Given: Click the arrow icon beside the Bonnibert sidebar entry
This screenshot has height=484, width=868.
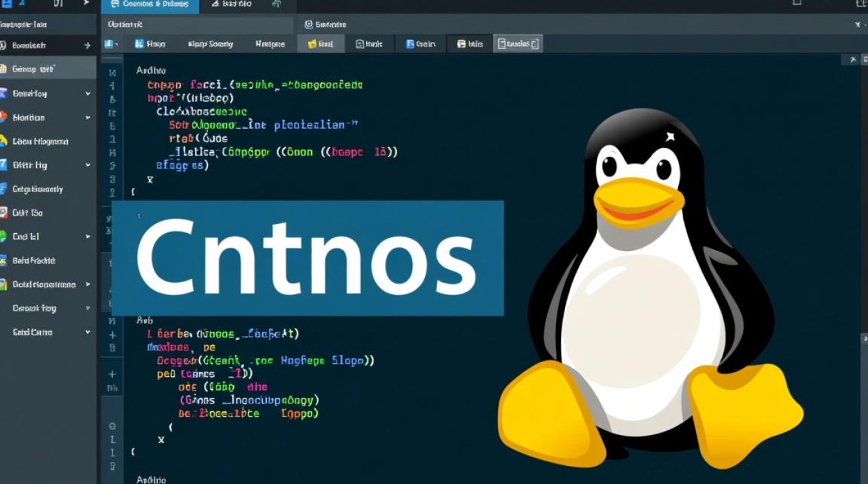Looking at the screenshot, I should (x=87, y=45).
